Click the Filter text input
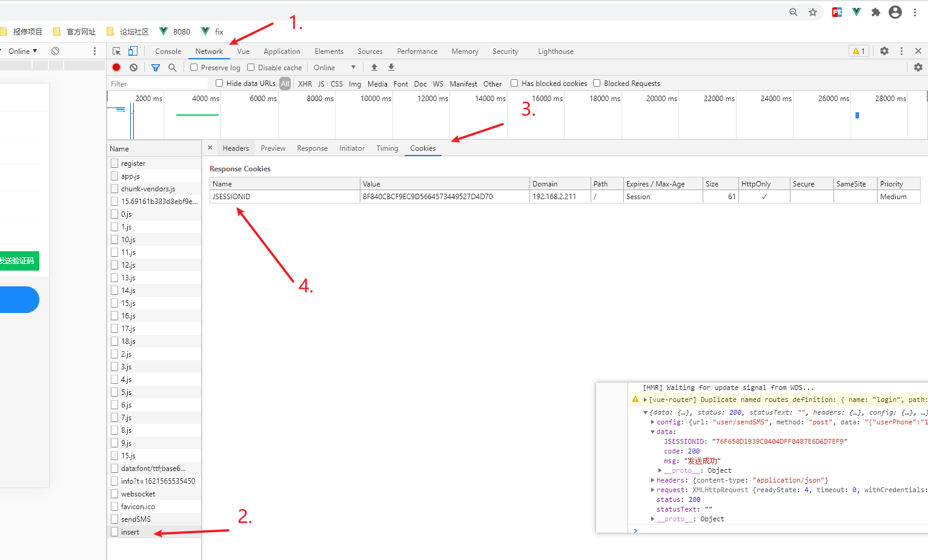Image resolution: width=928 pixels, height=560 pixels. click(x=158, y=84)
